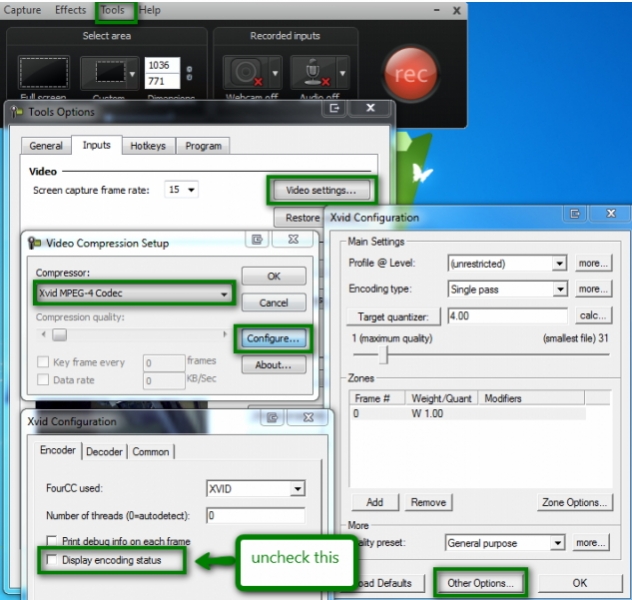Click Tools Options help arrow icon
Screen dimensions: 632x600
[334, 108]
